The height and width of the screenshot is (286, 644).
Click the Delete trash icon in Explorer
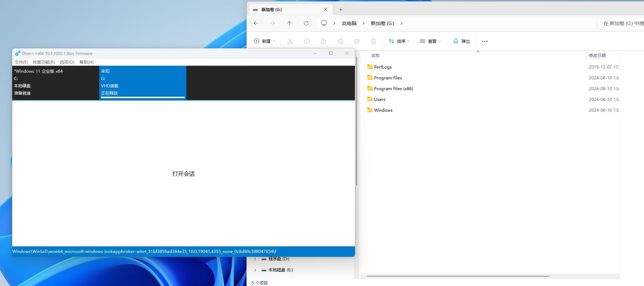374,41
